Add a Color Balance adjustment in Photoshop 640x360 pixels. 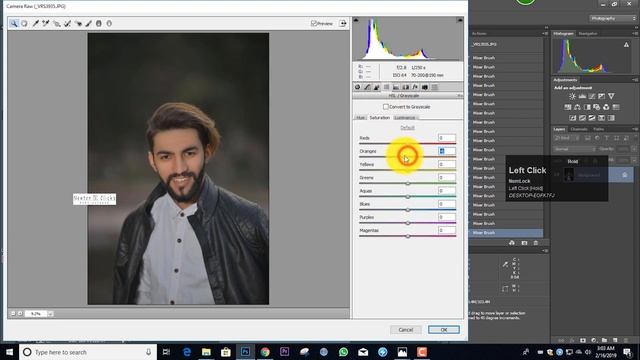(x=577, y=107)
